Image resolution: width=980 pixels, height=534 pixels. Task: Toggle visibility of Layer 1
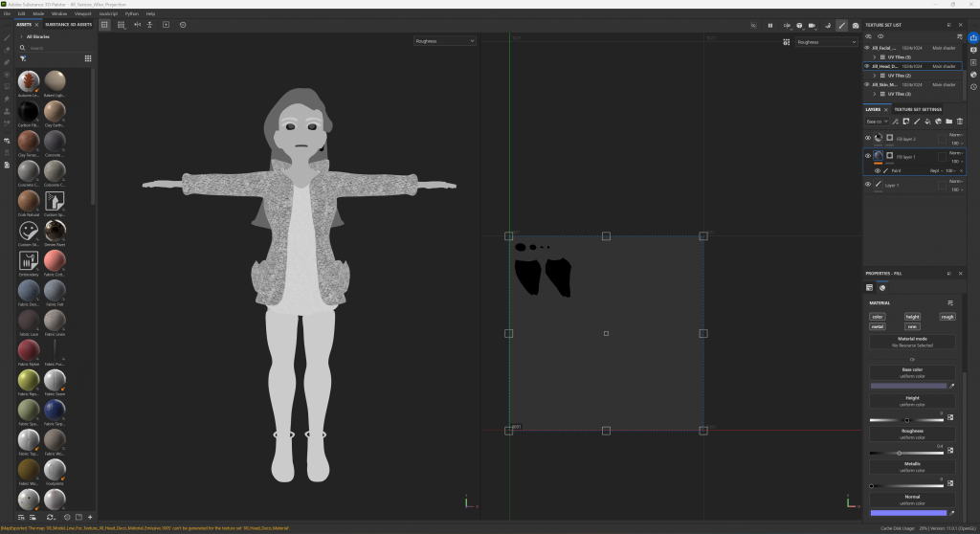point(868,185)
